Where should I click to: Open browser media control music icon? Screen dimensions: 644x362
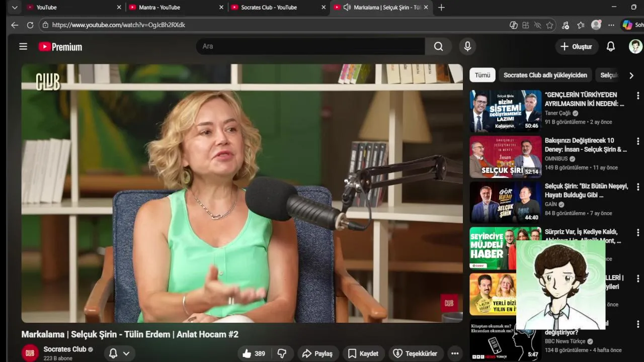pos(565,25)
